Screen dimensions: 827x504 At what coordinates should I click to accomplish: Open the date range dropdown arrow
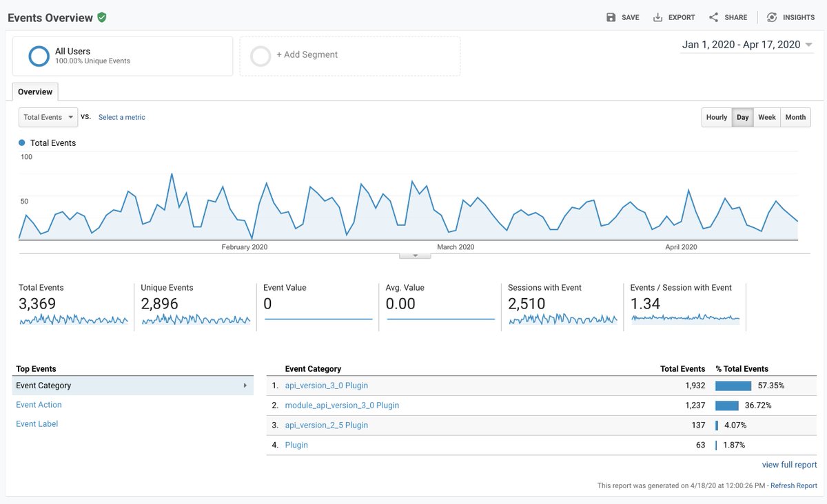click(808, 45)
